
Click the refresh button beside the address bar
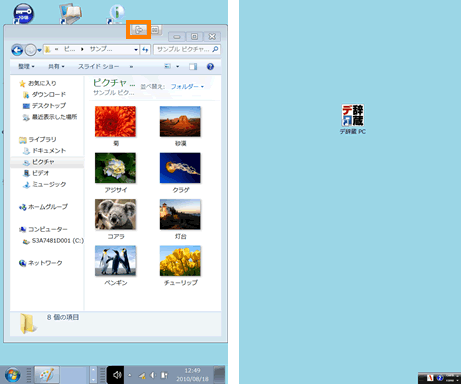[x=145, y=50]
